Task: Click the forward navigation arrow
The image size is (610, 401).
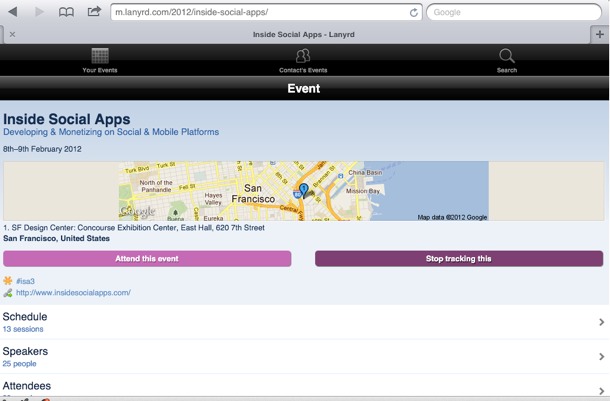Action: point(39,12)
